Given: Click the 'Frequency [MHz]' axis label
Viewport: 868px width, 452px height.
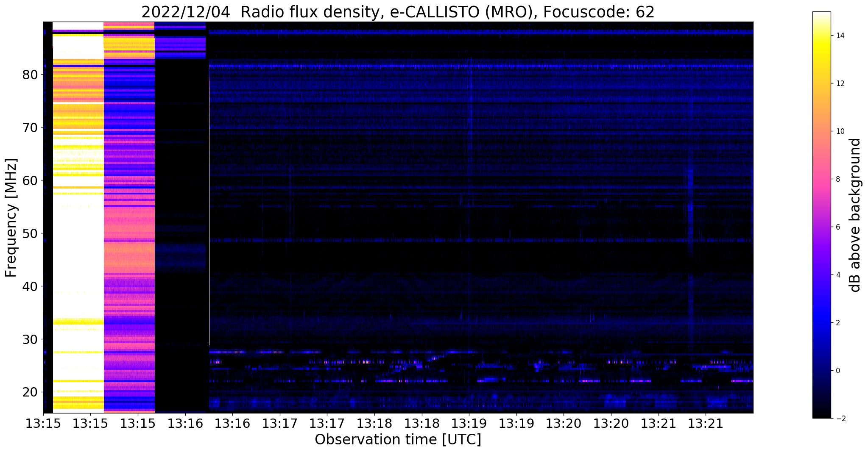Looking at the screenshot, I should click(11, 218).
